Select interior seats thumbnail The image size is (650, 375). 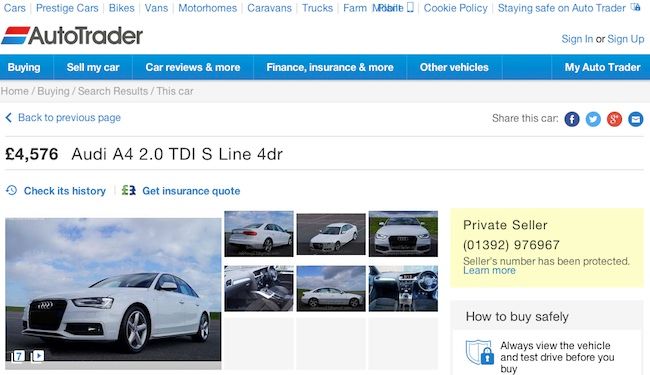[x=259, y=288]
